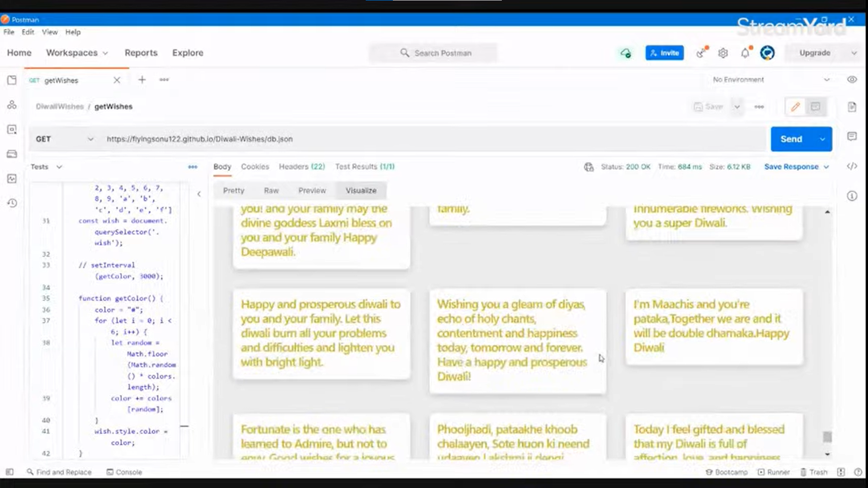Switch to edit mode pencil toggle
The image size is (868, 488).
(795, 107)
